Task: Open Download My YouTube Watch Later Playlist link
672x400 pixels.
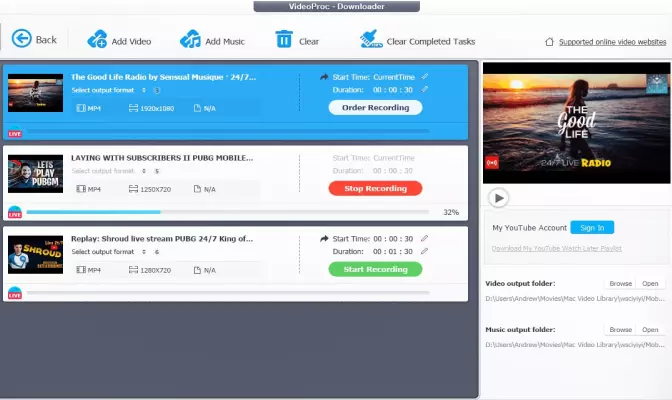Action: coord(556,248)
